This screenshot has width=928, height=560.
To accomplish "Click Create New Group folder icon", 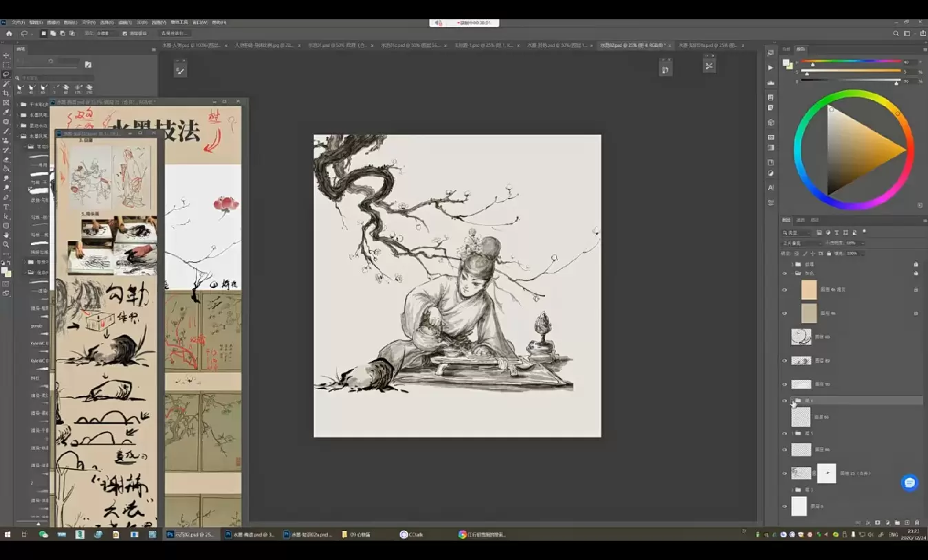I will 897,522.
